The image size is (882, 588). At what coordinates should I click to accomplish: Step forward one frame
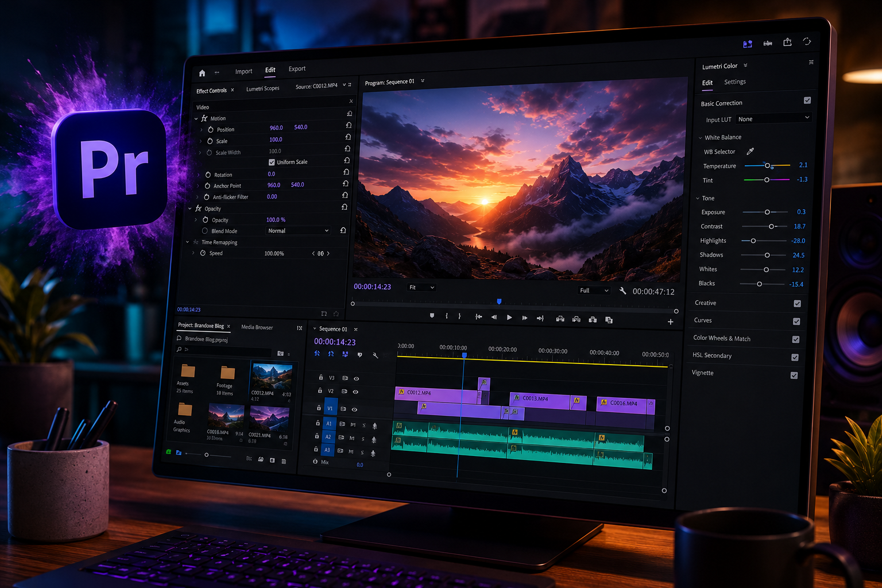click(x=525, y=318)
